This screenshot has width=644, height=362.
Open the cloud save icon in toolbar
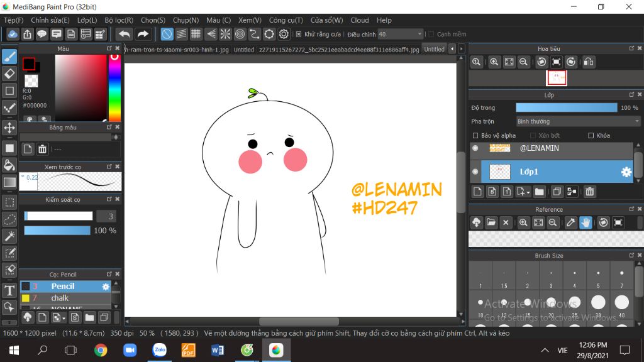click(13, 34)
